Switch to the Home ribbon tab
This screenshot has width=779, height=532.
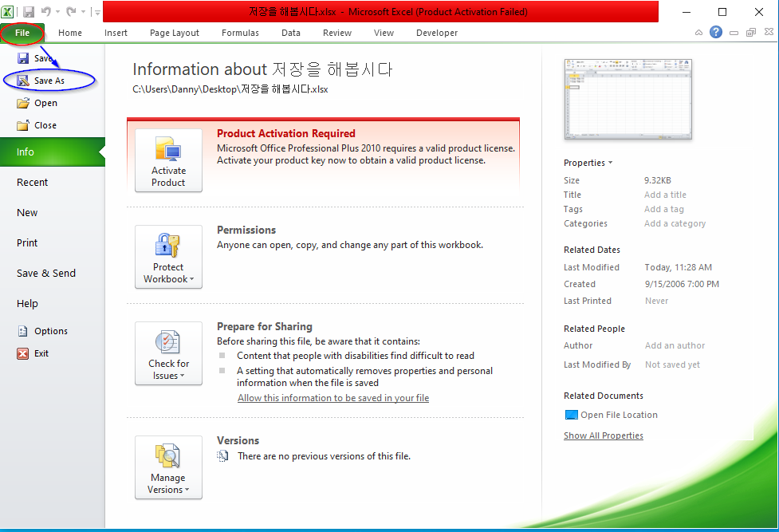click(x=70, y=33)
